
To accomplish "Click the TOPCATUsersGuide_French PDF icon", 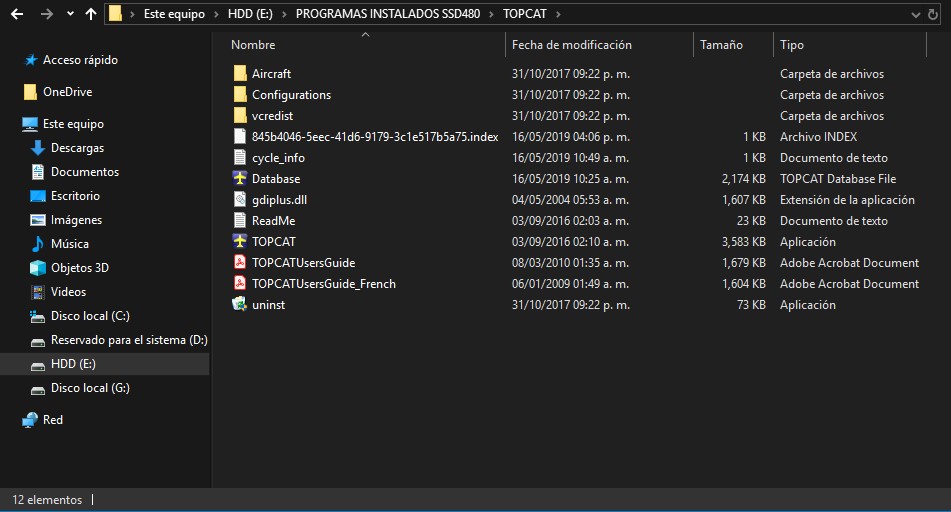I will 240,283.
